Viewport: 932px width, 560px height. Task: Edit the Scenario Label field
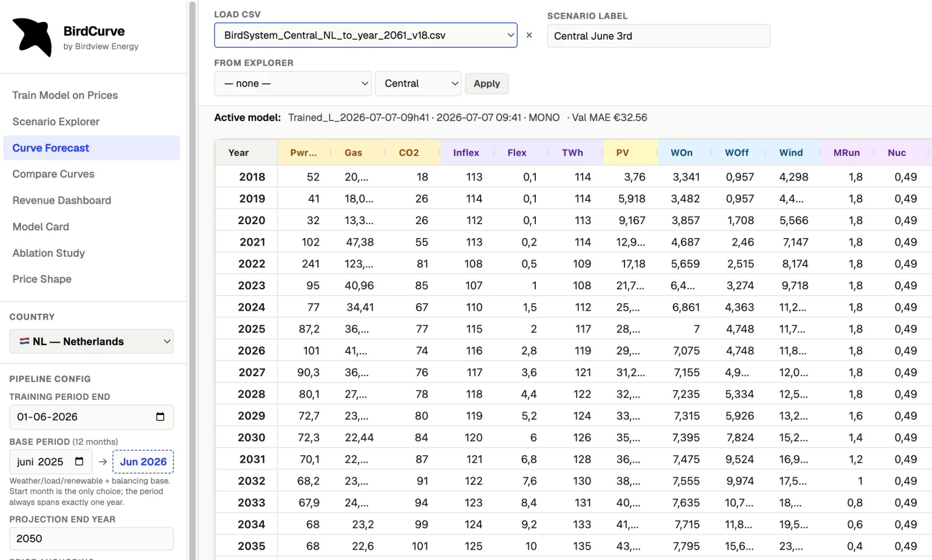point(658,36)
